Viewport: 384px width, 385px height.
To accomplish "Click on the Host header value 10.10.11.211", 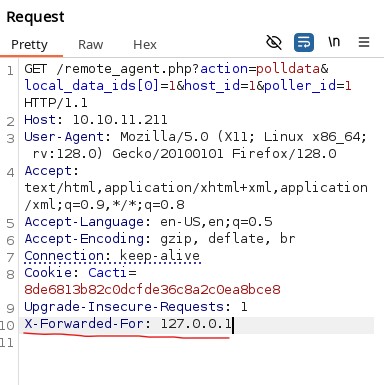I will pyautogui.click(x=120, y=120).
